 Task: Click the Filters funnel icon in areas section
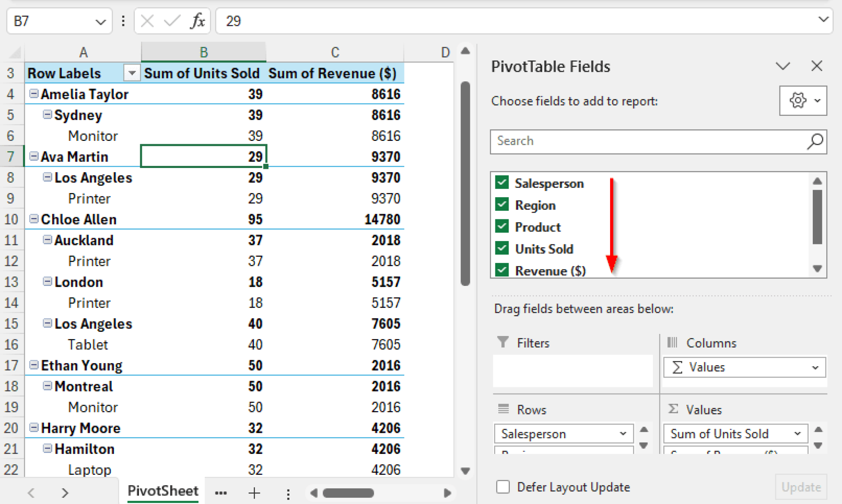pyautogui.click(x=502, y=342)
